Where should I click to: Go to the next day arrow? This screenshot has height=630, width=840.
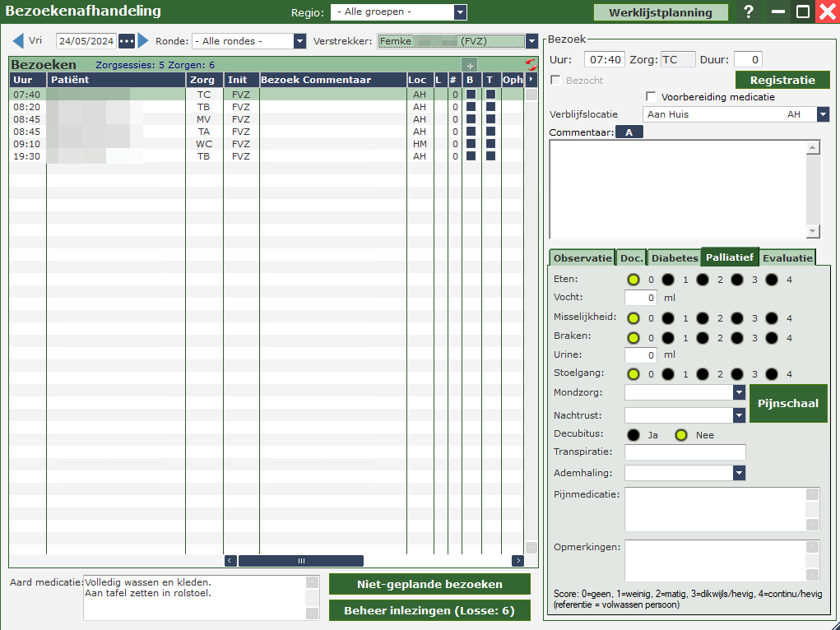coord(143,41)
